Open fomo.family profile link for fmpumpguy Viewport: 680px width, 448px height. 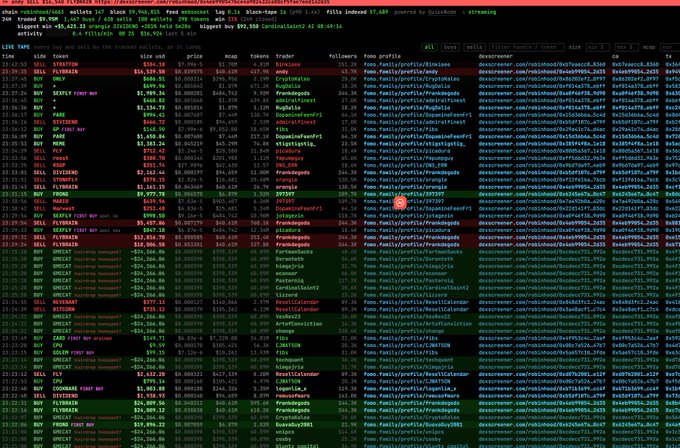408,158
